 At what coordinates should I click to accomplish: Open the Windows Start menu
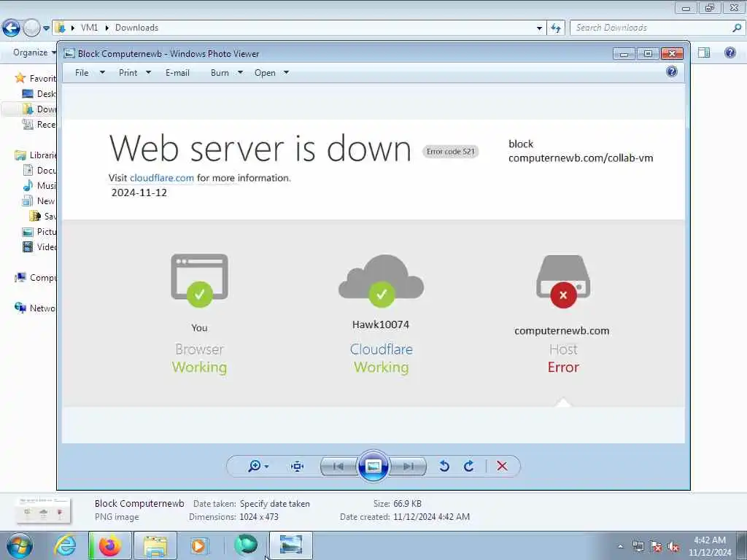pyautogui.click(x=20, y=546)
